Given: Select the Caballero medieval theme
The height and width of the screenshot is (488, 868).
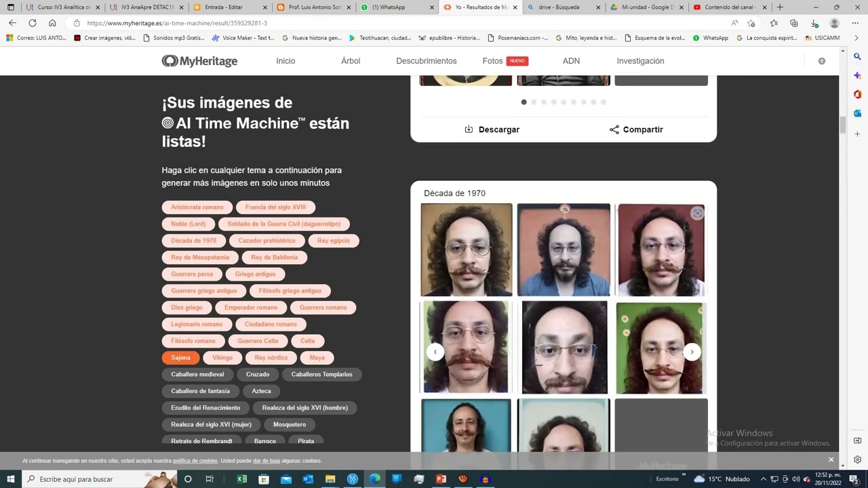Looking at the screenshot, I should pos(197,374).
